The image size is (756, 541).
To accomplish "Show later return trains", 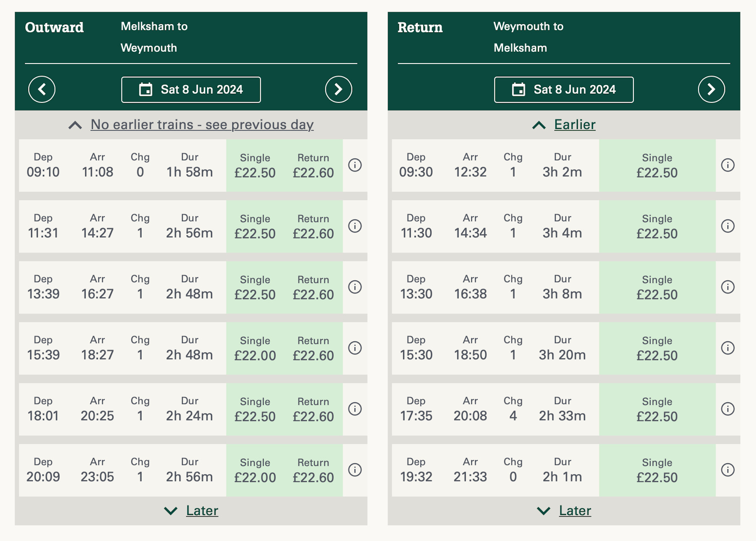I will [x=575, y=511].
